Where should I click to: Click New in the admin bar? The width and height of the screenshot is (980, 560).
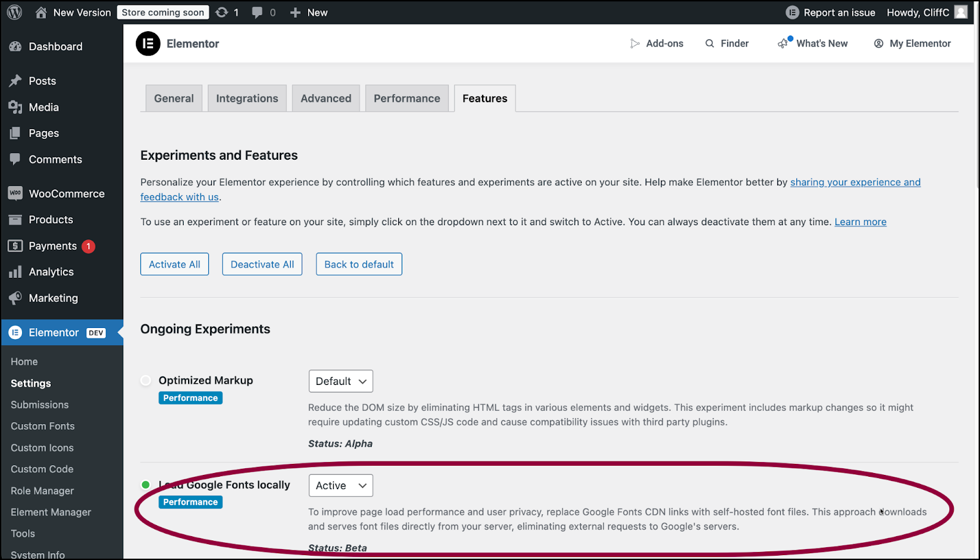[x=309, y=12]
